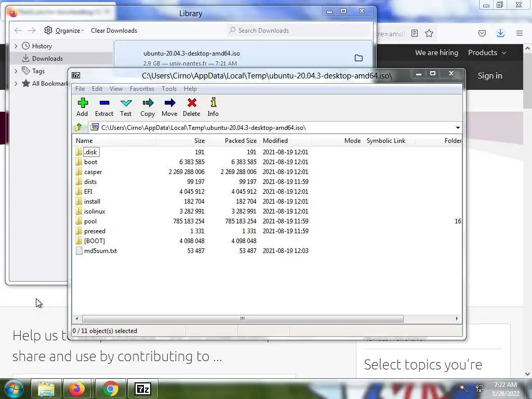Image resolution: width=532 pixels, height=399 pixels.
Task: Click the right arrow of horizontal scrollbar
Action: click(x=457, y=318)
